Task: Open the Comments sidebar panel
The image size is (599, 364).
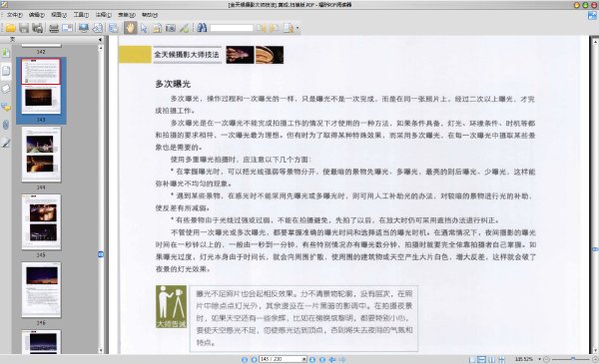Action: click(x=6, y=108)
